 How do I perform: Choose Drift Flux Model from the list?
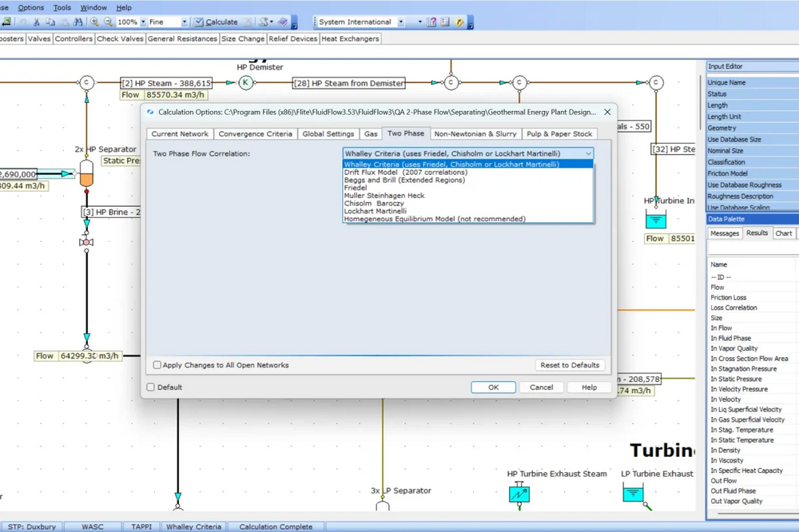(405, 173)
